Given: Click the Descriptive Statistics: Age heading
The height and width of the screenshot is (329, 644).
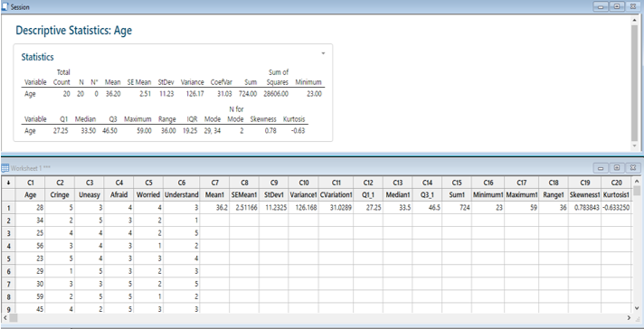Looking at the screenshot, I should point(74,31).
